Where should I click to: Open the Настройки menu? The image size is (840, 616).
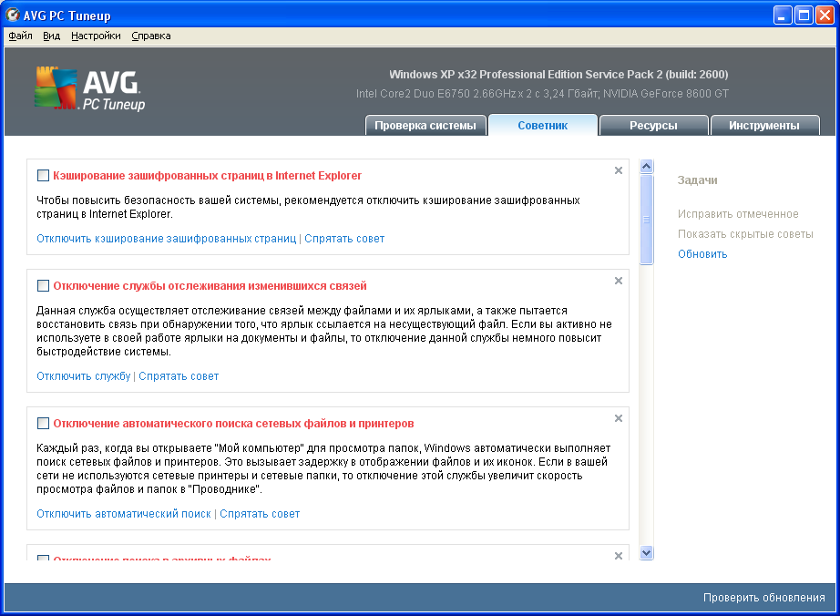pyautogui.click(x=96, y=36)
